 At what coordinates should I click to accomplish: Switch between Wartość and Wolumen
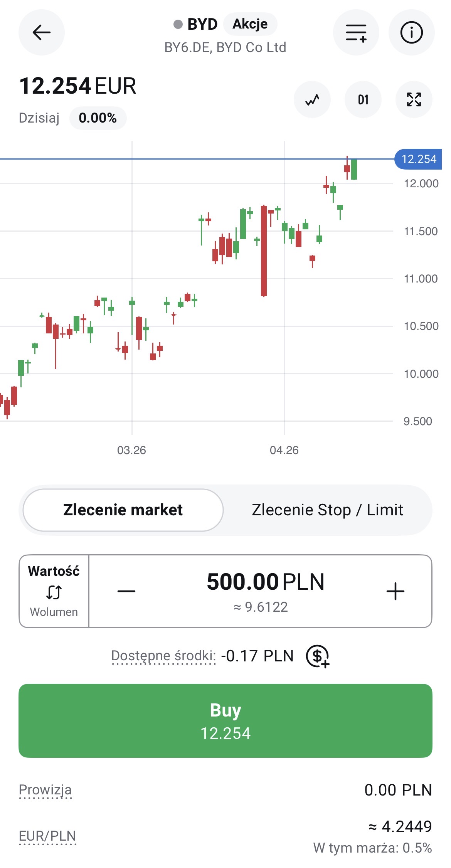pyautogui.click(x=54, y=591)
